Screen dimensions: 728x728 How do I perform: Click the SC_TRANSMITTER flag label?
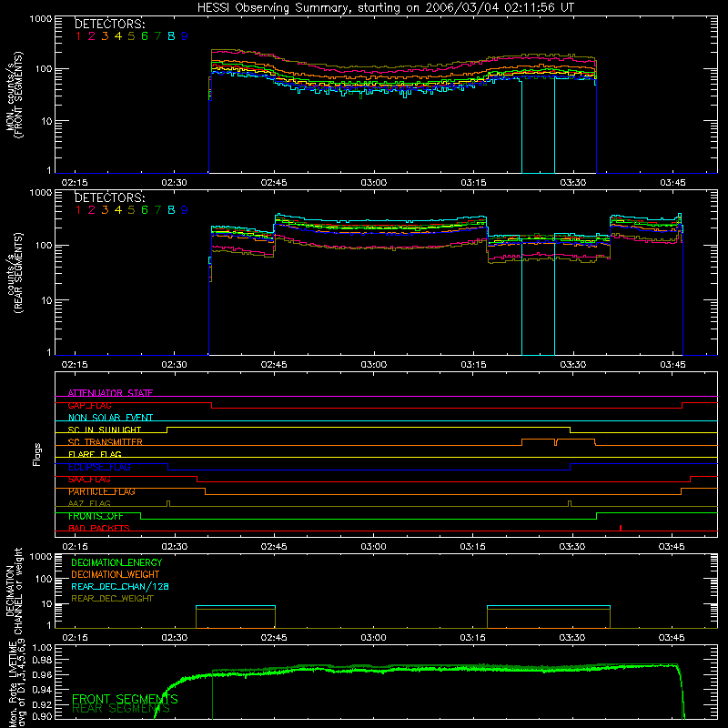(x=106, y=442)
